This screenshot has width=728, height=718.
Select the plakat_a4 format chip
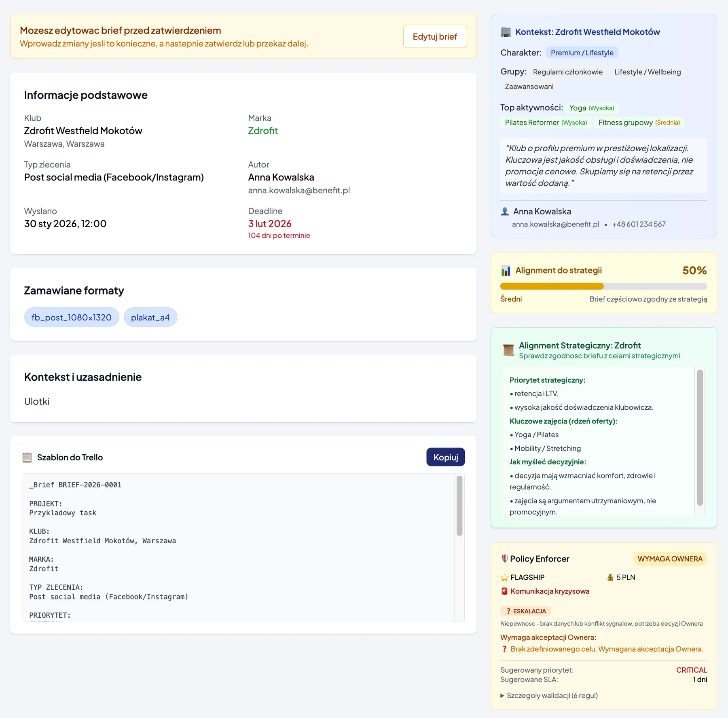(x=150, y=317)
